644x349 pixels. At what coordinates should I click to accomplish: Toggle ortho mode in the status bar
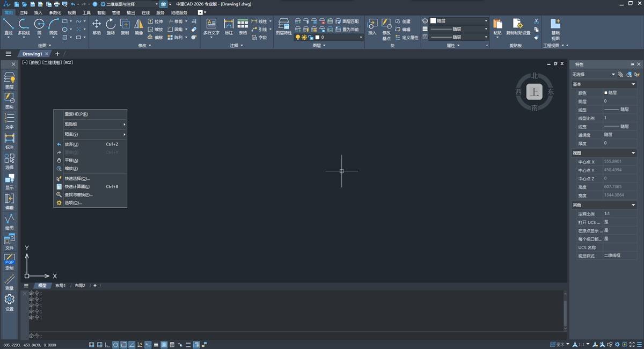coord(107,345)
